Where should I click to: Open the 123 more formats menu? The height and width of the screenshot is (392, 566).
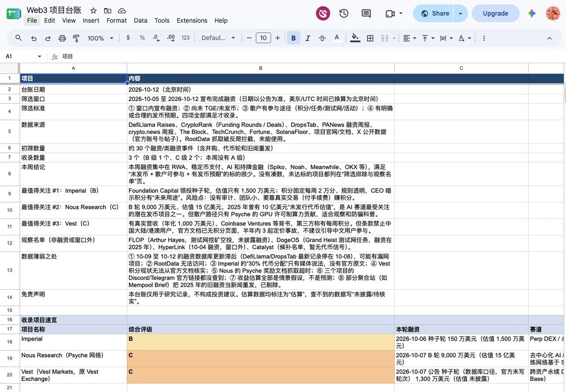click(x=185, y=38)
